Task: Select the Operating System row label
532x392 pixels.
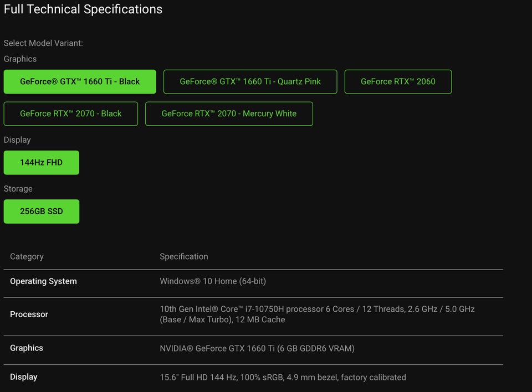Action: click(43, 281)
